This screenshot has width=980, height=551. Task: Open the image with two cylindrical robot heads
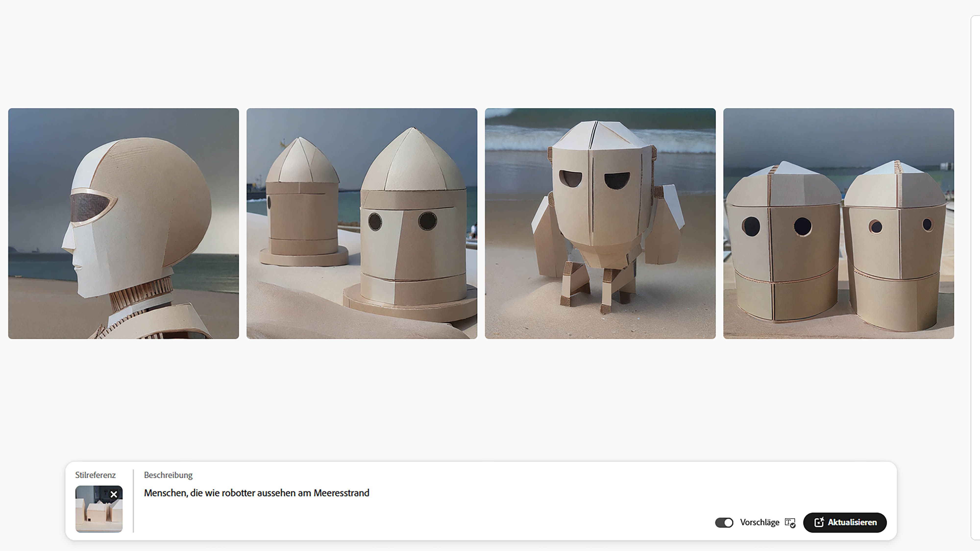[838, 223]
